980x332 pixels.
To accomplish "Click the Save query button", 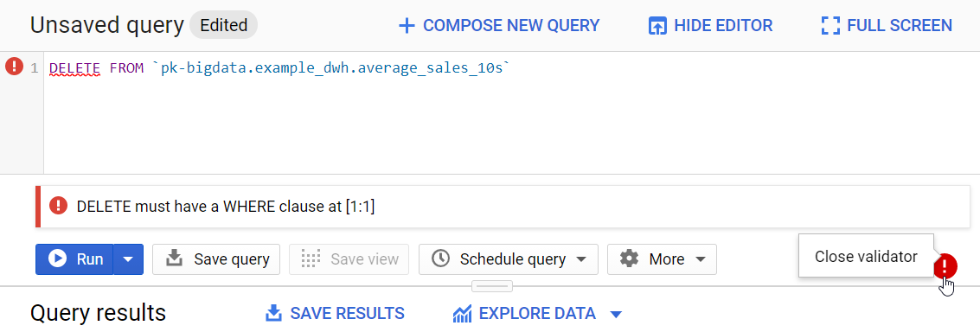I will [216, 259].
